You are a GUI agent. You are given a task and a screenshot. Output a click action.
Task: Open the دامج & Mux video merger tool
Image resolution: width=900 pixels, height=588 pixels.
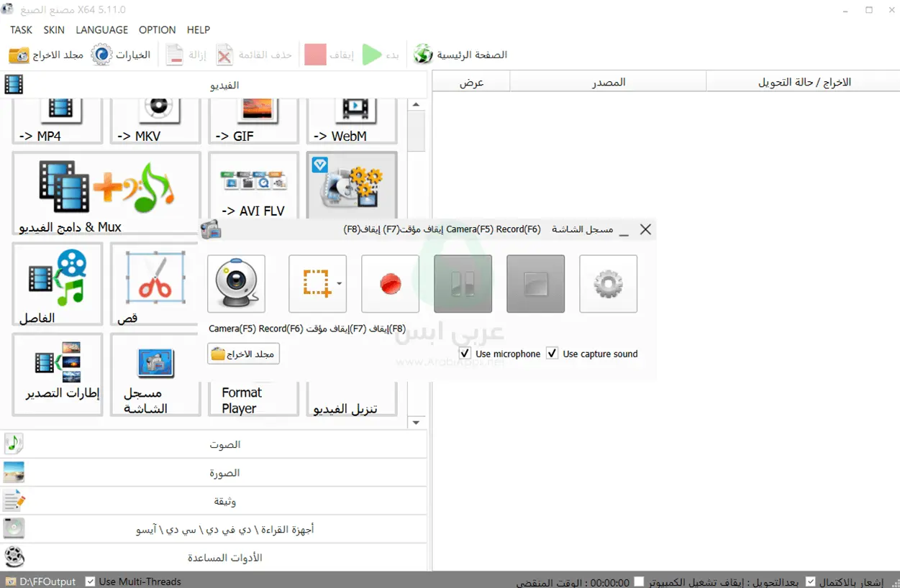[106, 190]
